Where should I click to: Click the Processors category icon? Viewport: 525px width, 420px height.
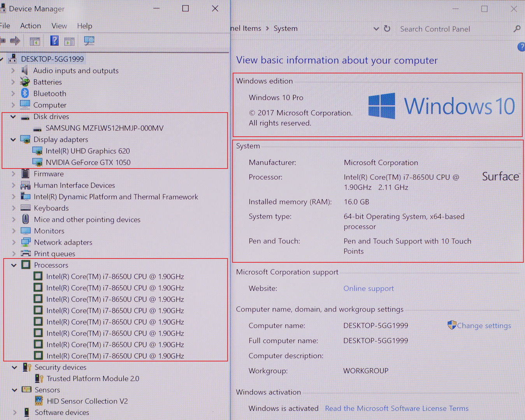tap(26, 265)
